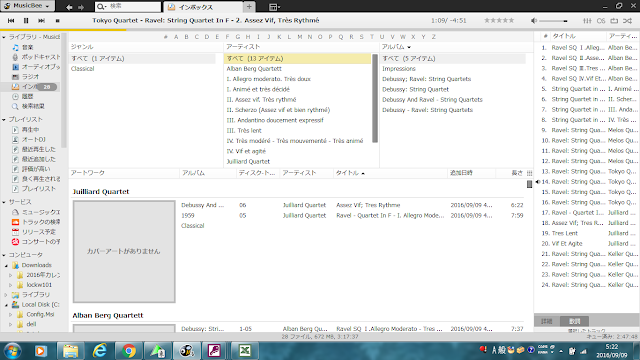Viewport: 640px width, 360px height.
Task: Select Juilliard Quartet in artist filter list
Action: click(x=248, y=162)
